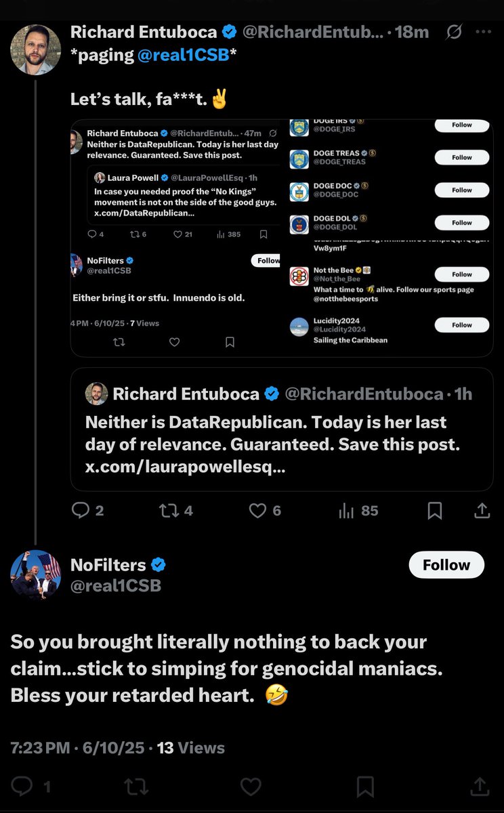Reply to Richard Entuboca's post
This screenshot has height=813, width=504.
pos(81,511)
